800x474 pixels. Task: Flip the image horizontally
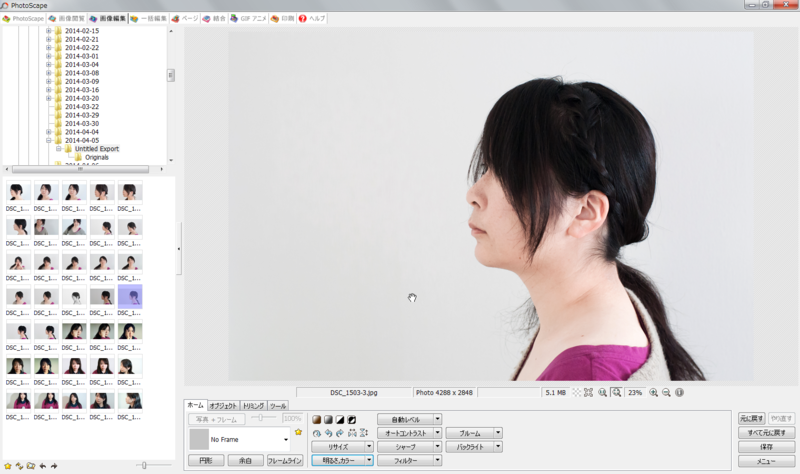(x=352, y=433)
